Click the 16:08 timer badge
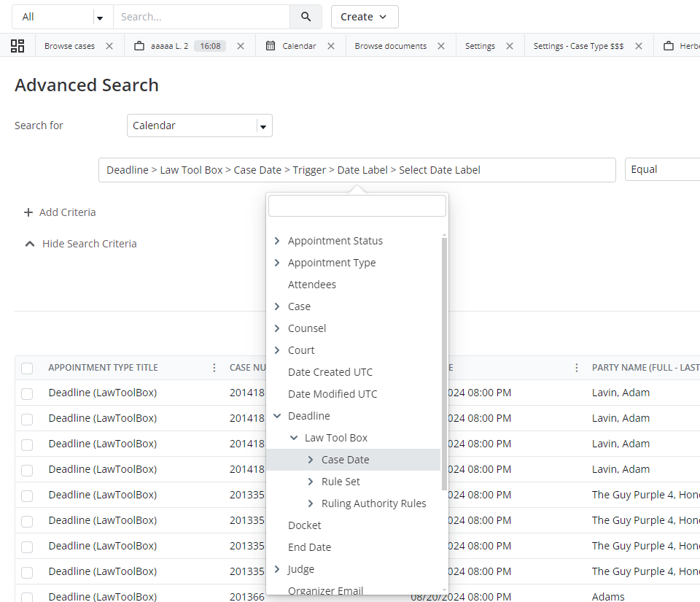Image resolution: width=700 pixels, height=602 pixels. (x=210, y=46)
